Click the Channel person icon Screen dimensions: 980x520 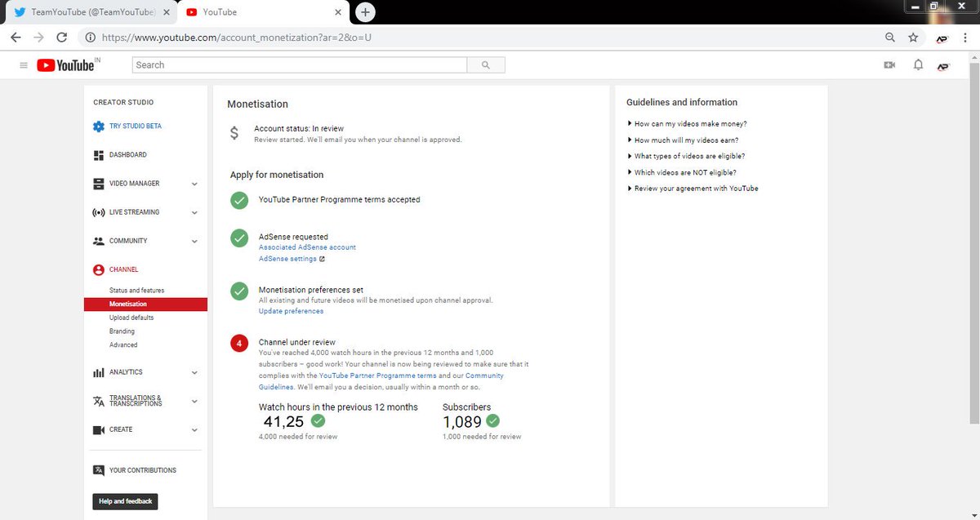tap(99, 269)
